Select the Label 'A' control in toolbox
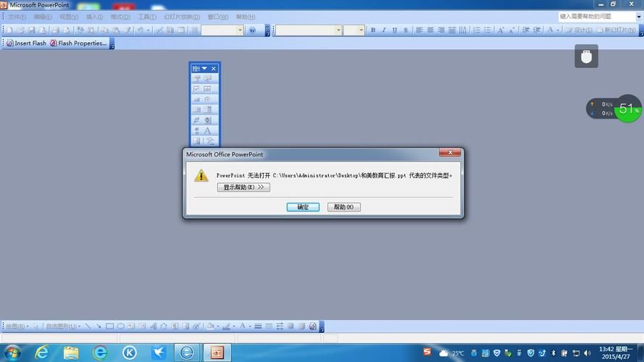644x362 pixels. [207, 130]
